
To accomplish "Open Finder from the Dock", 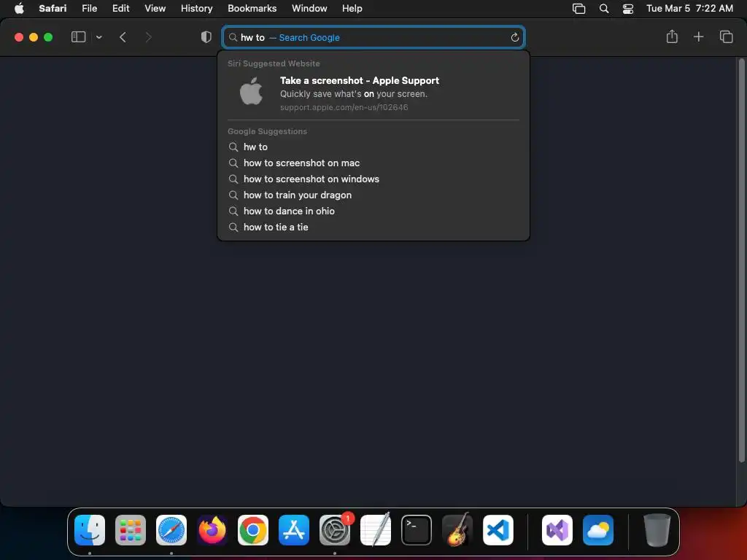I will coord(90,530).
